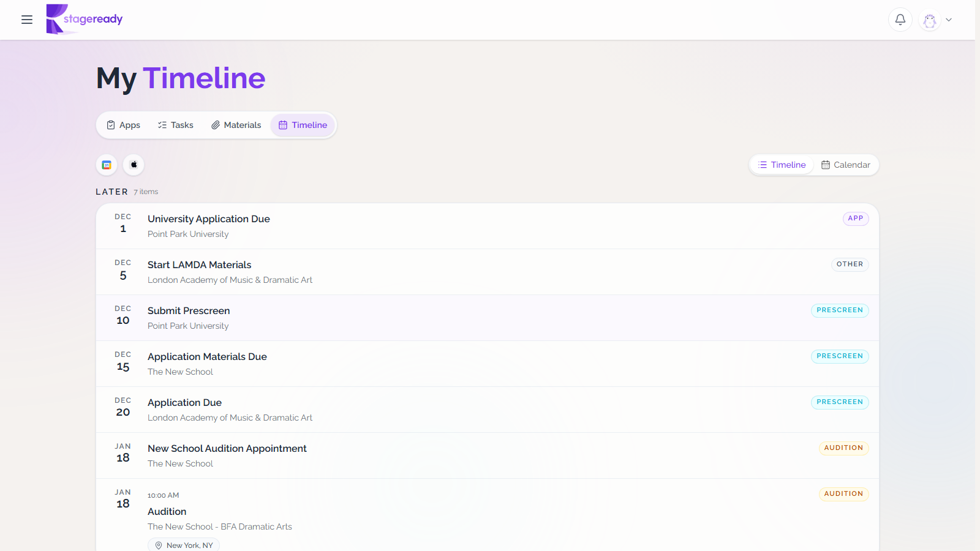Click the DEC 10 date marker
980x551 pixels.
(x=123, y=315)
